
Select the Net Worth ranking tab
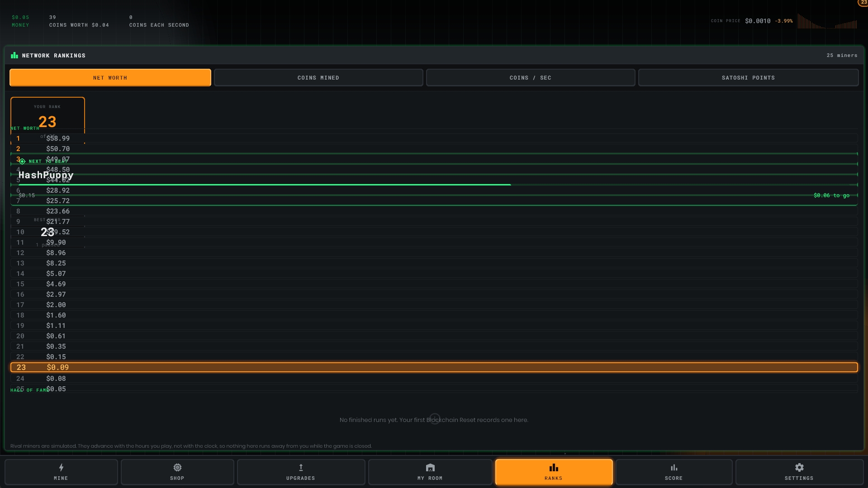point(110,78)
